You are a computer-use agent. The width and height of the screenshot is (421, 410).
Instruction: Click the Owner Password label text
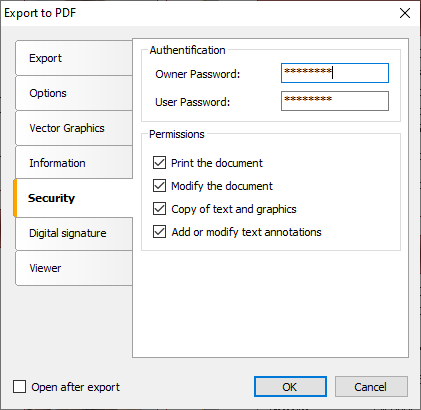(198, 74)
